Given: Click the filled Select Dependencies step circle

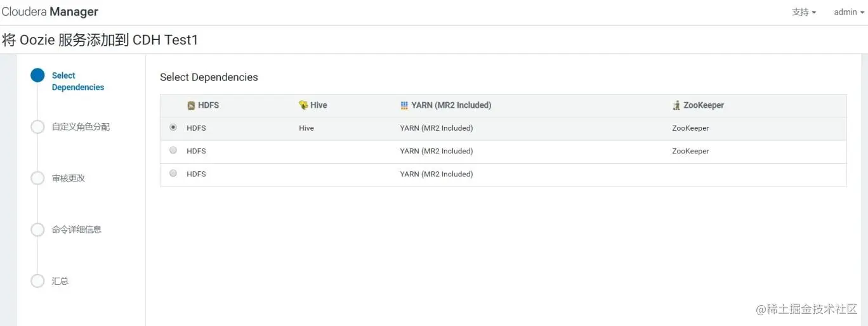Looking at the screenshot, I should click(37, 75).
